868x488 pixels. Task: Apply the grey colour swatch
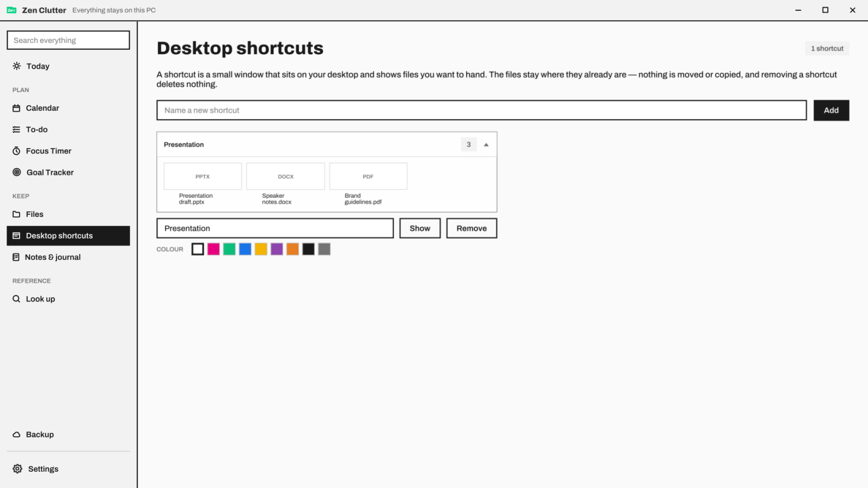tap(324, 249)
